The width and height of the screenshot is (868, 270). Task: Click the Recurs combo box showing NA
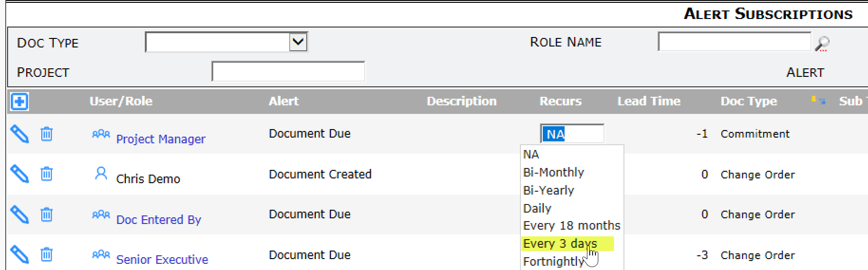tap(572, 134)
